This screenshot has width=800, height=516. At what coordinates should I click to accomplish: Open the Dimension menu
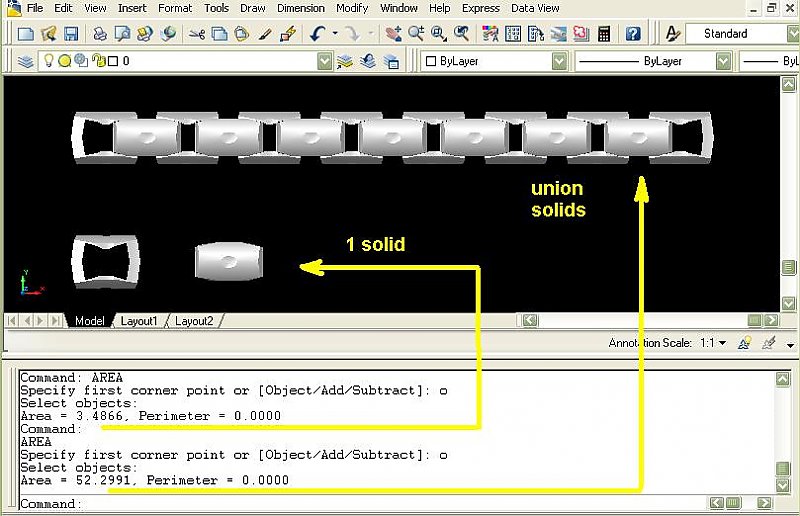pos(301,8)
